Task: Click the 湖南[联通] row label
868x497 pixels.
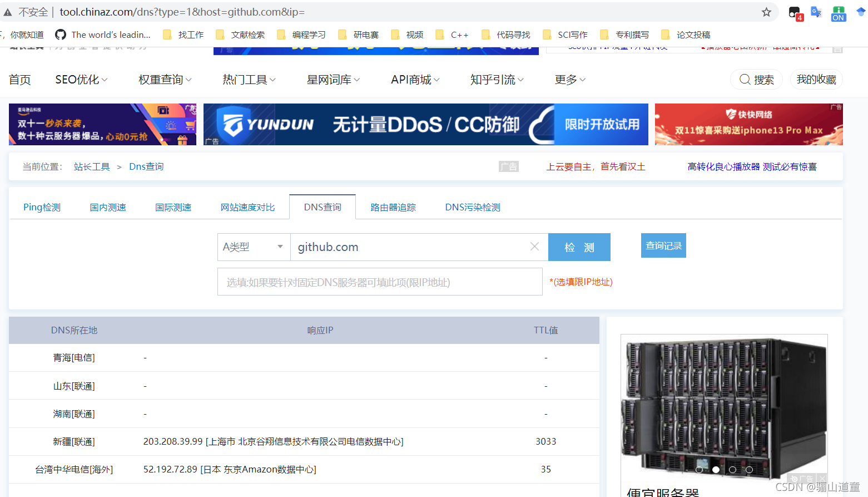Action: [74, 414]
